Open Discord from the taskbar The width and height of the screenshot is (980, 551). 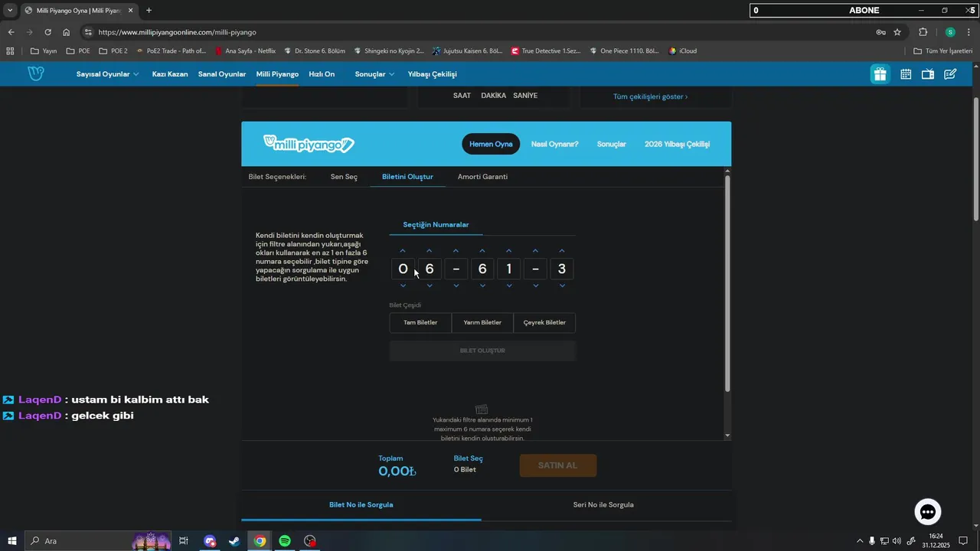210,541
